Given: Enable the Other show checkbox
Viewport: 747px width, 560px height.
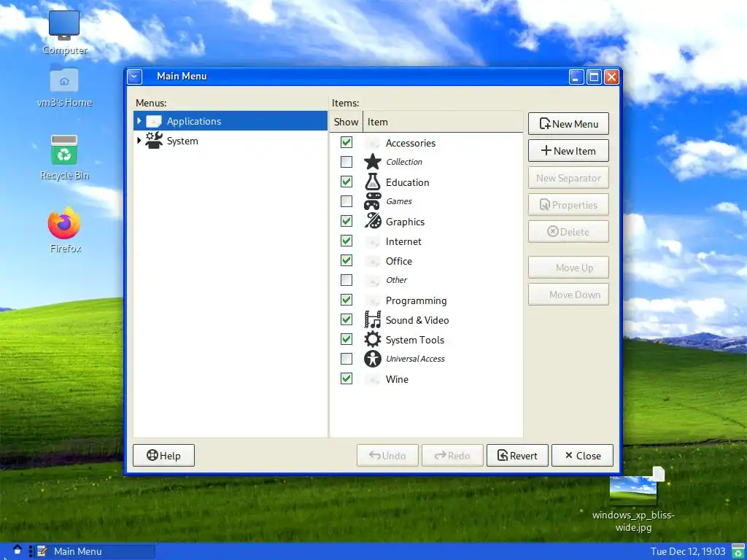Looking at the screenshot, I should click(347, 280).
